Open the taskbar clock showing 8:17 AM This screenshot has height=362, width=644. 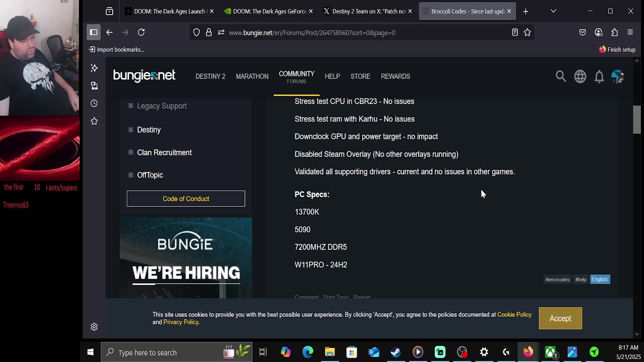pyautogui.click(x=628, y=352)
